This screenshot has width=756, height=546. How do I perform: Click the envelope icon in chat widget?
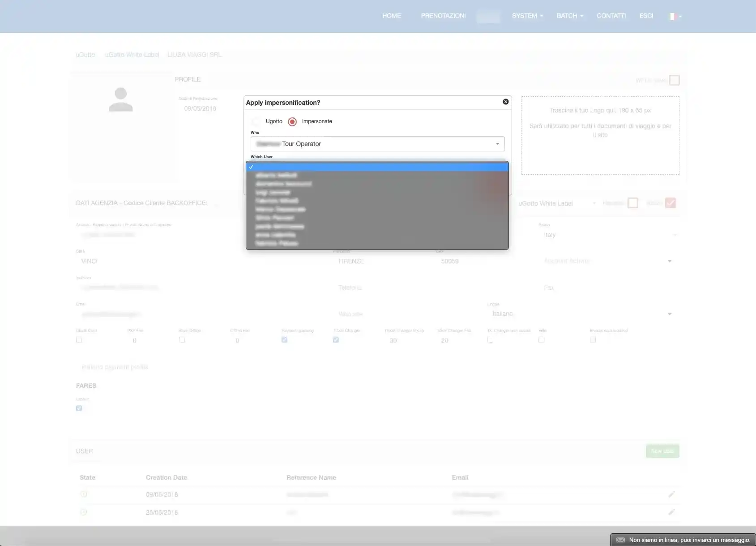tap(620, 540)
